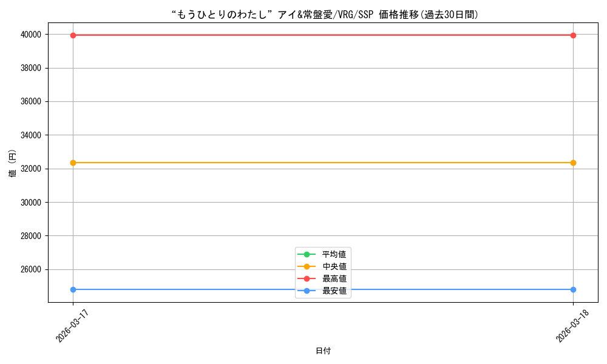Screen dimensions: 607x364
Task: Click the 40000 y-axis tick label
Action: (x=30, y=35)
